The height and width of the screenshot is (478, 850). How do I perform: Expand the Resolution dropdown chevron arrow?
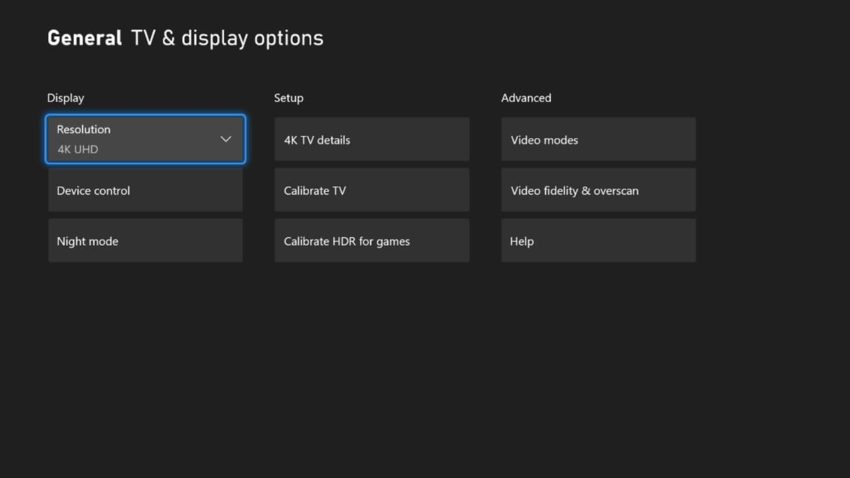226,139
